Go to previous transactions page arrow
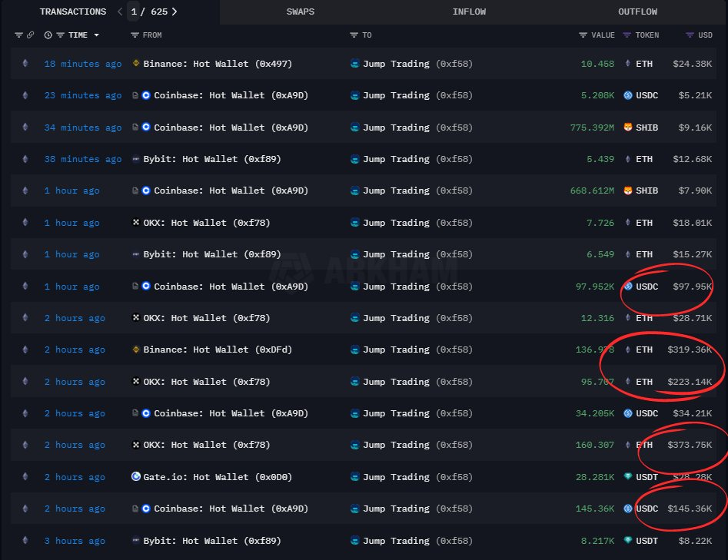 tap(120, 12)
